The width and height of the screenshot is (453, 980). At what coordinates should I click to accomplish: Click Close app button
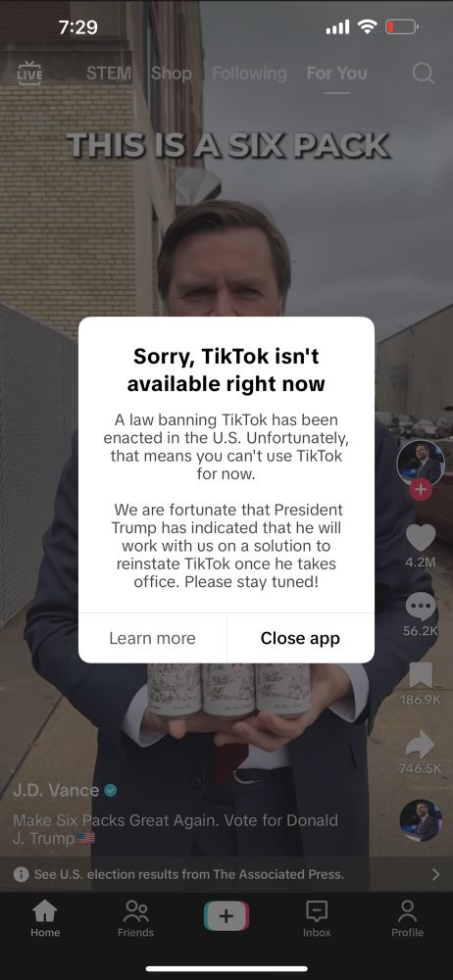pos(300,638)
